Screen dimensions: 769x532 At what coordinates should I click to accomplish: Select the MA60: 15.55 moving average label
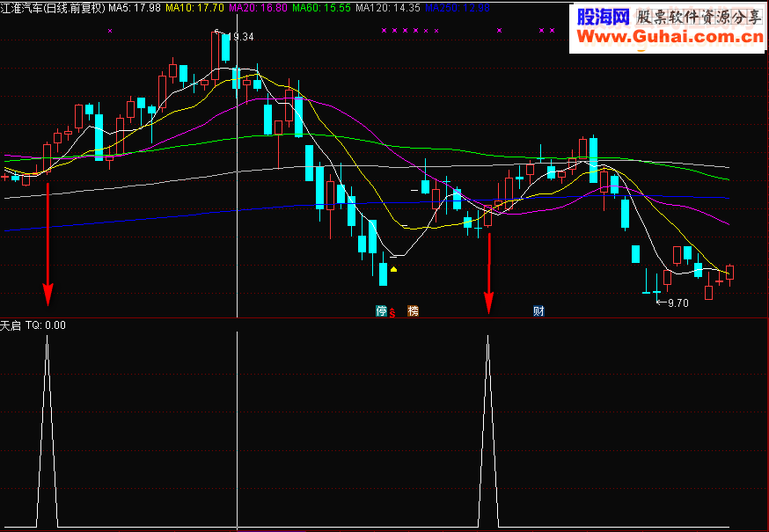tap(321, 8)
